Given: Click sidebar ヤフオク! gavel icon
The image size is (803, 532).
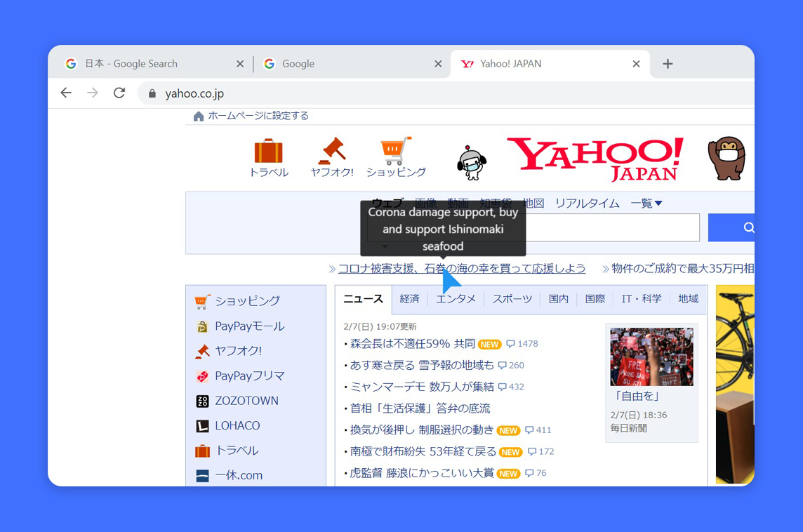Looking at the screenshot, I should click(202, 351).
